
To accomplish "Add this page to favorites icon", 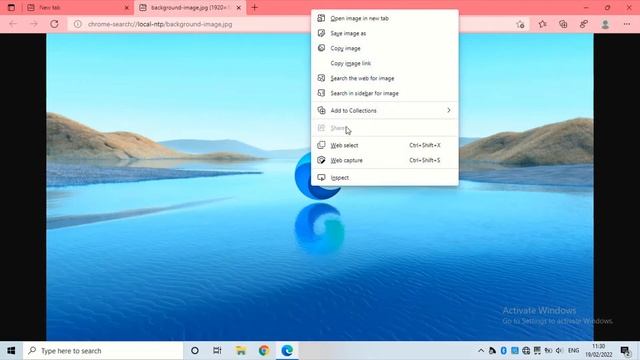I will (x=520, y=24).
